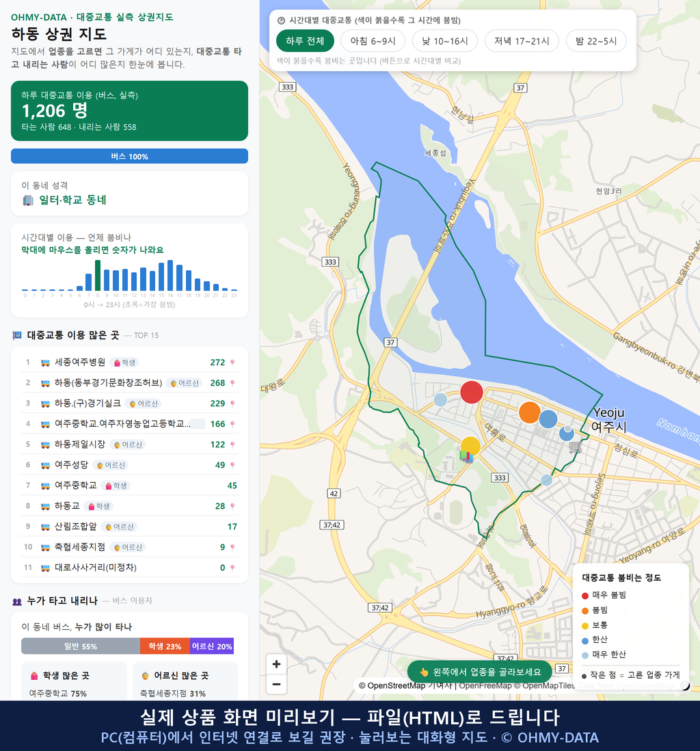
Task: Click the hour 16 bar in the chart
Action: [170, 276]
